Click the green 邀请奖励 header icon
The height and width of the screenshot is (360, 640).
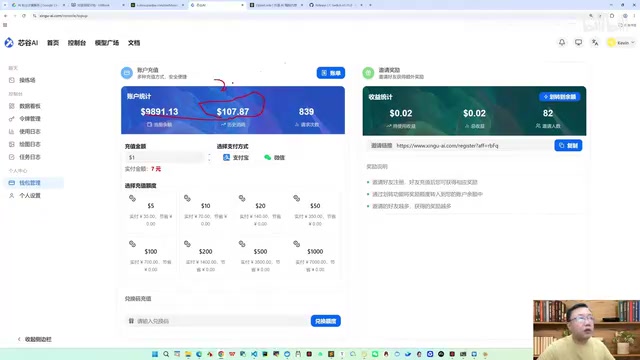(x=368, y=73)
